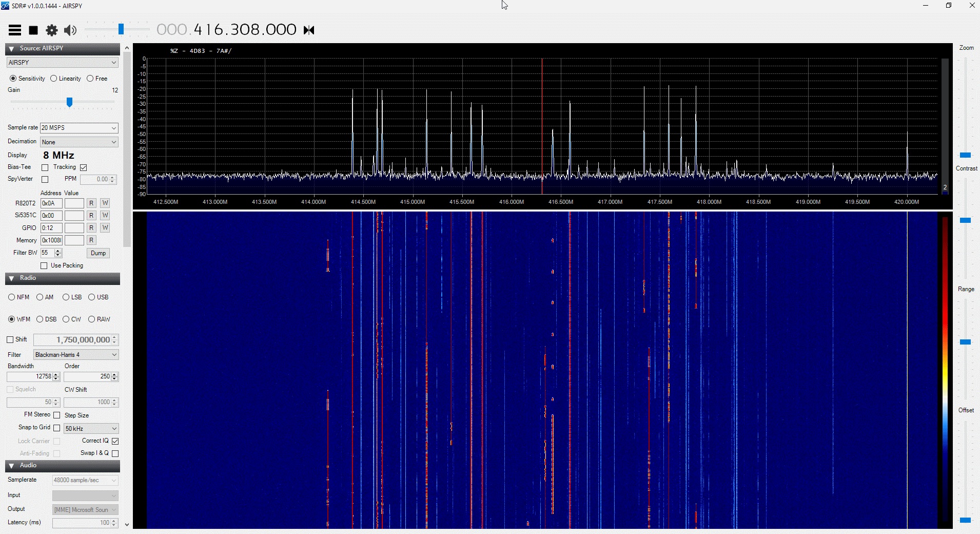The image size is (980, 534).
Task: Click the speaker audio icon
Action: (70, 30)
